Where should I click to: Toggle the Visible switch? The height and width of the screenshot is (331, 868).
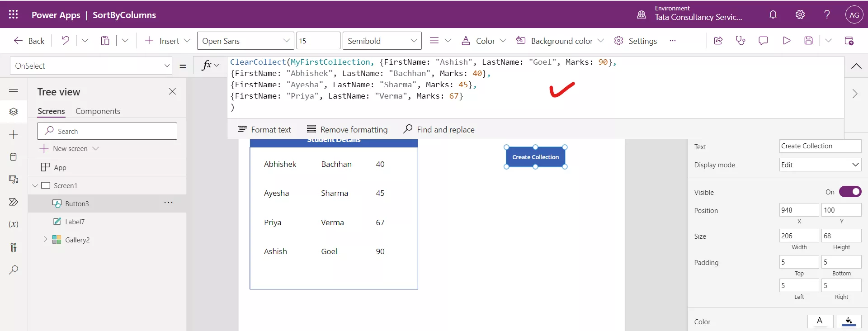tap(850, 192)
